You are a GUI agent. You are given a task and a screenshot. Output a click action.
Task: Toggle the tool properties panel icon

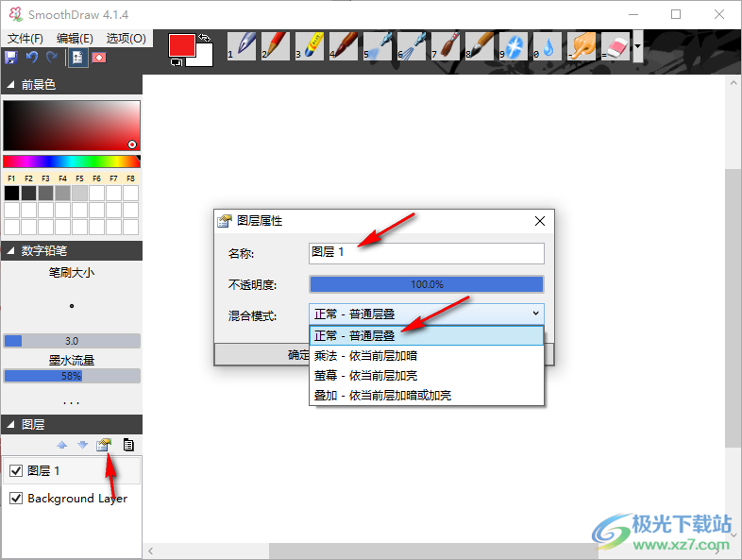(78, 58)
